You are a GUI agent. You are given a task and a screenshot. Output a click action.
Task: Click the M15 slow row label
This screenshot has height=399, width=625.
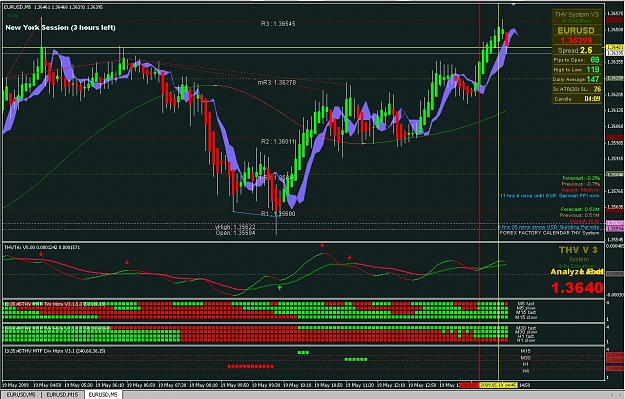526,318
